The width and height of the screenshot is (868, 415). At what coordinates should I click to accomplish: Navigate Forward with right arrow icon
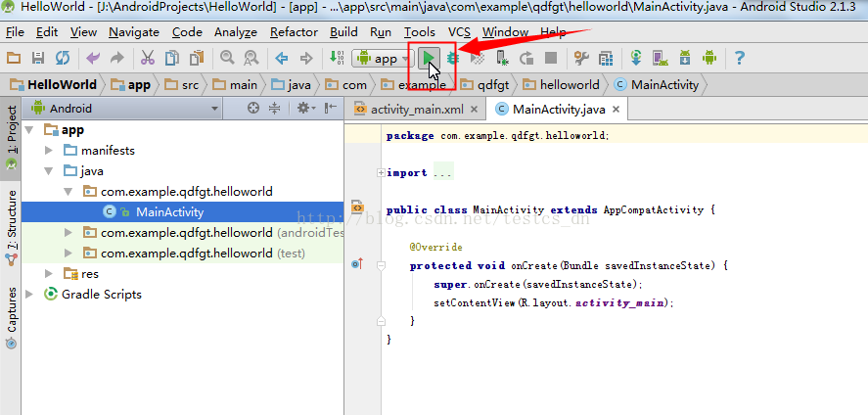tap(306, 58)
